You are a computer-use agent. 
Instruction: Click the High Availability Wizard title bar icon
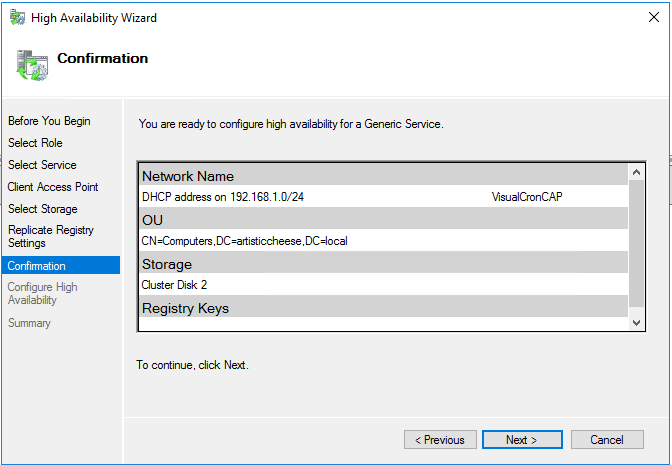coord(17,18)
